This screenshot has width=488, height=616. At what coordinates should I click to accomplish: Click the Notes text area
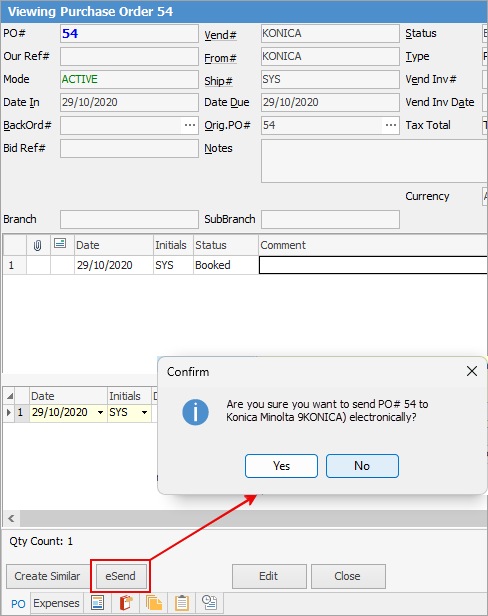point(374,161)
